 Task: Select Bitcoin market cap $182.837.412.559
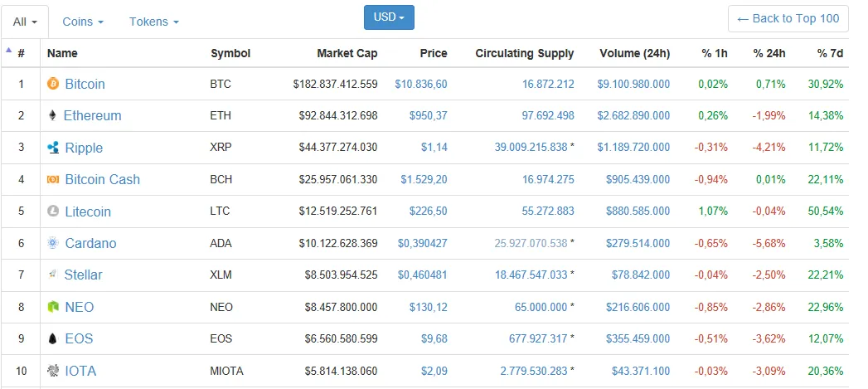(336, 85)
